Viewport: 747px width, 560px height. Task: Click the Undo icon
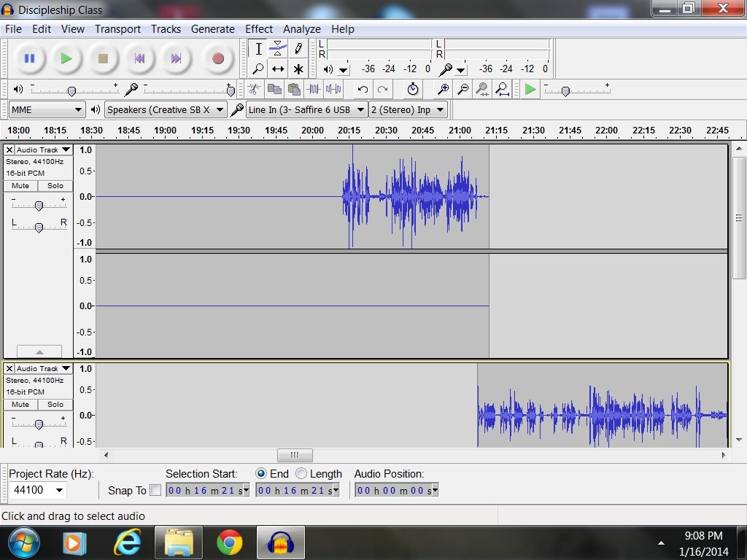point(362,89)
